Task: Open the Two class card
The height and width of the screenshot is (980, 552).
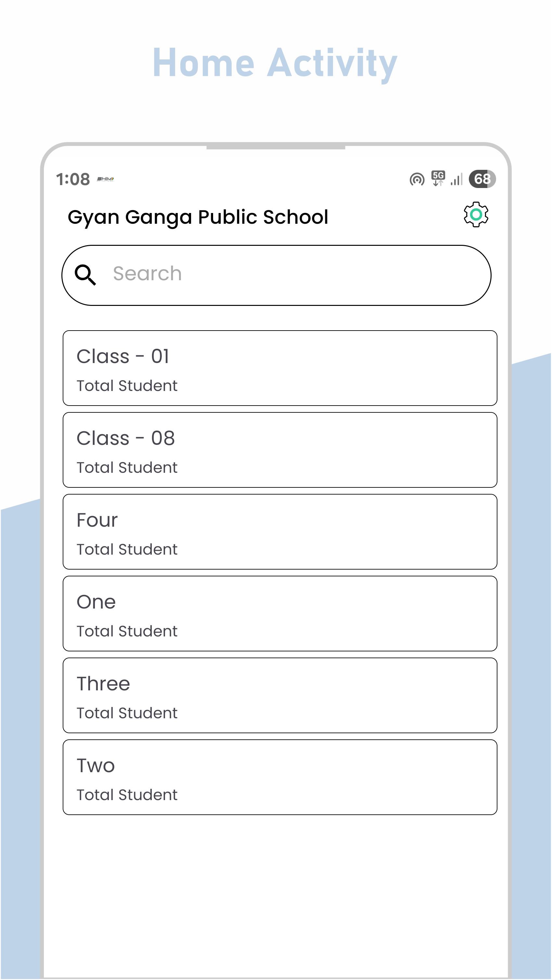Action: coord(280,777)
